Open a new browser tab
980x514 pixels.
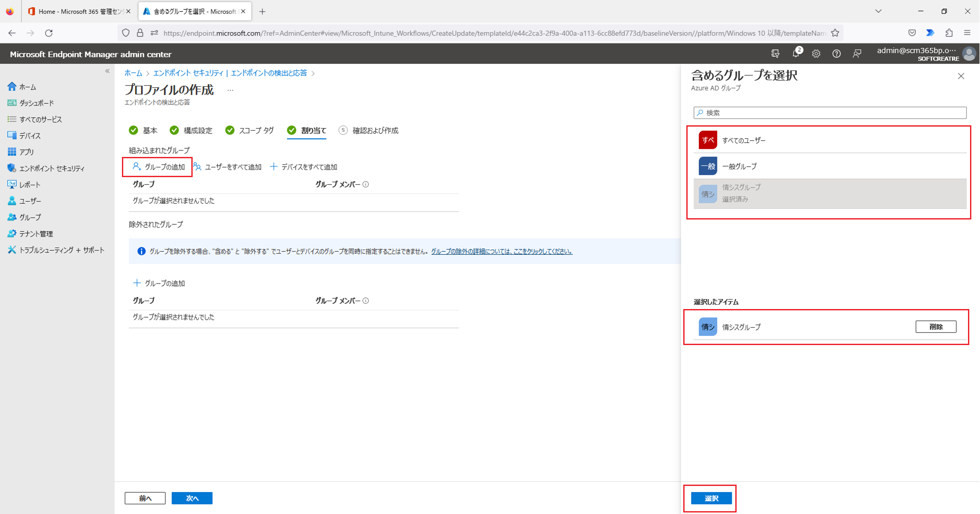click(x=262, y=11)
